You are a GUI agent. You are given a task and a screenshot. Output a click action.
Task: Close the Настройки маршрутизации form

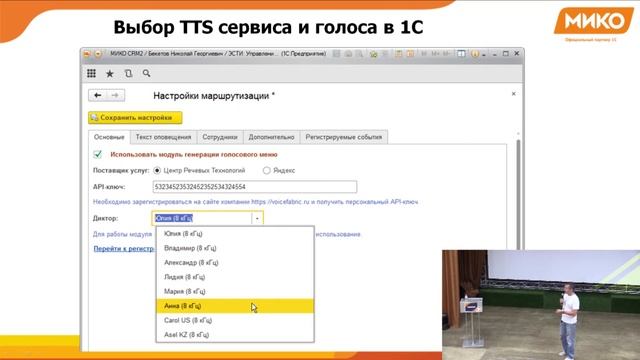[x=513, y=94]
